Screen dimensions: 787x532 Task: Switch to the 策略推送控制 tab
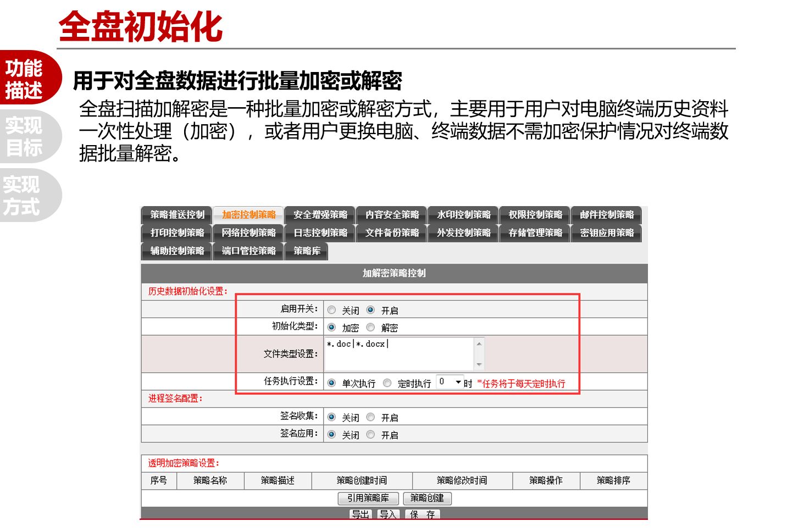coord(177,215)
